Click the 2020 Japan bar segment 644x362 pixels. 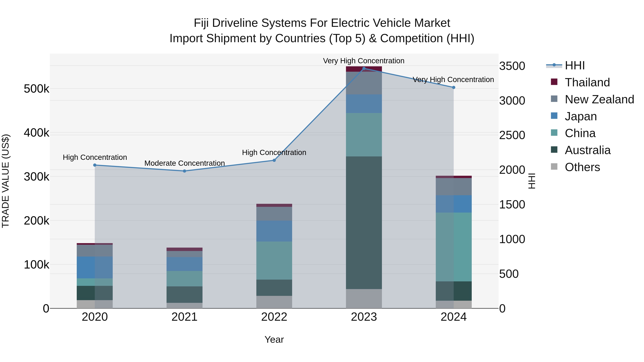95,268
